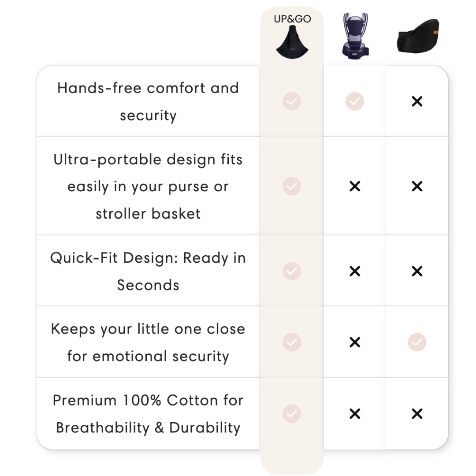Click the "Hands-free comfort and security" text
This screenshot has width=476, height=476.
click(148, 101)
